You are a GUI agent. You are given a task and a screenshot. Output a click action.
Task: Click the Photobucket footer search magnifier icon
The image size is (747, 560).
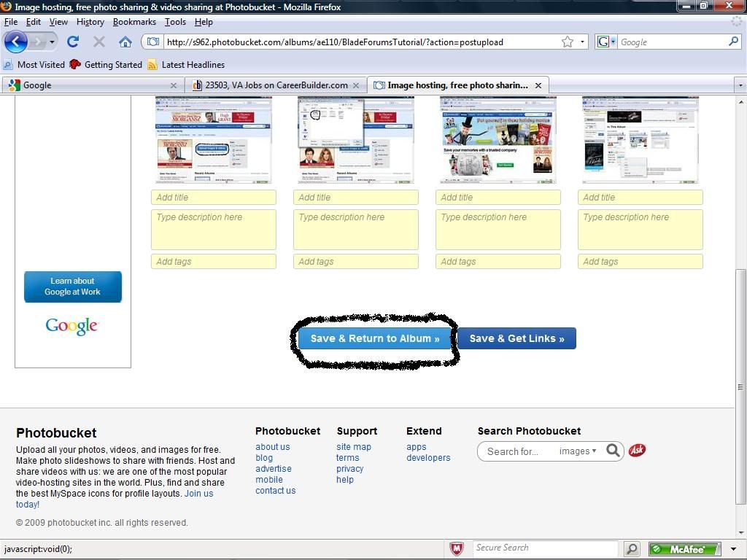click(x=613, y=451)
